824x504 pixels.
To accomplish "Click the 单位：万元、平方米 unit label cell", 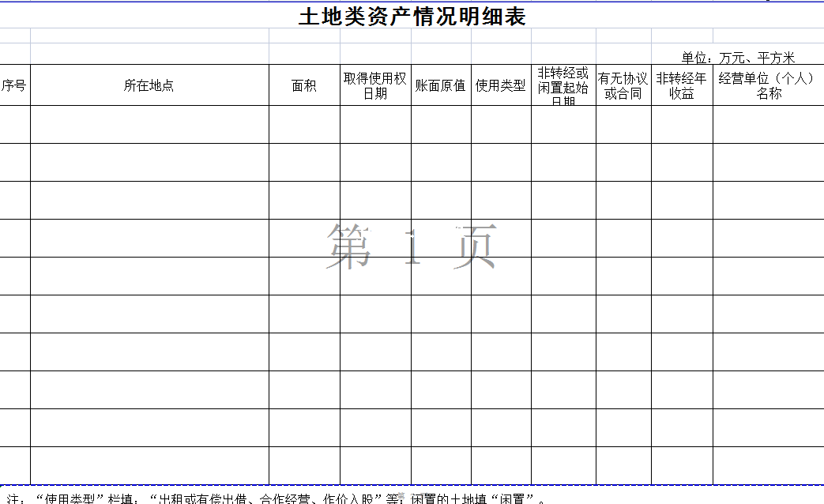I will click(x=738, y=58).
